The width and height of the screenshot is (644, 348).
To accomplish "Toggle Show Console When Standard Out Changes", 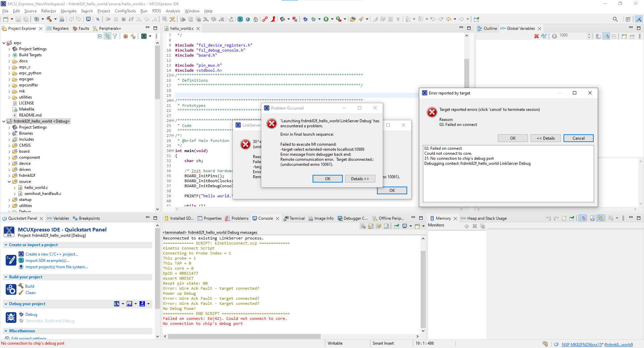I will pyautogui.click(x=379, y=226).
